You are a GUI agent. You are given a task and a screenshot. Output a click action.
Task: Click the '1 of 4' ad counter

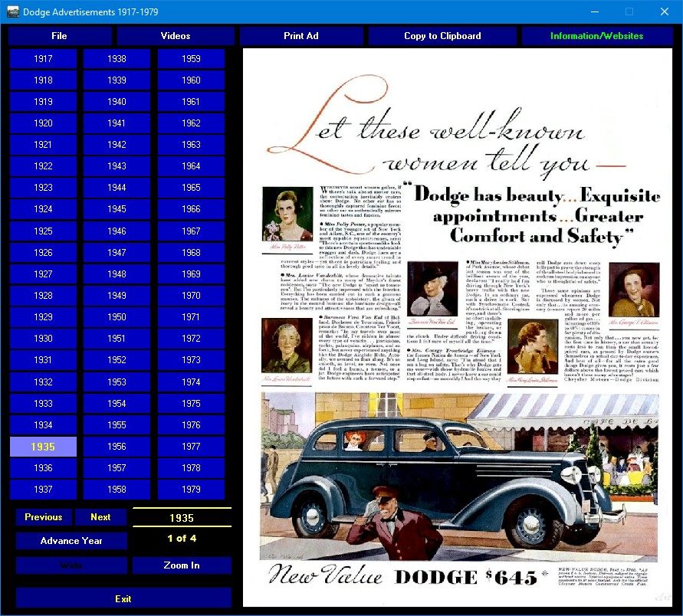[182, 539]
